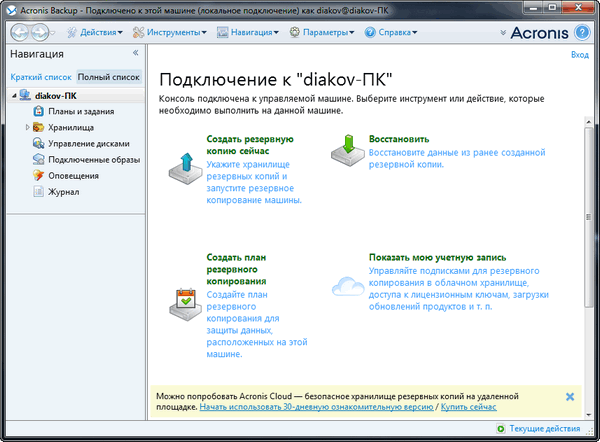600x442 pixels.
Task: Open Текущие действия in status bar
Action: [x=545, y=429]
